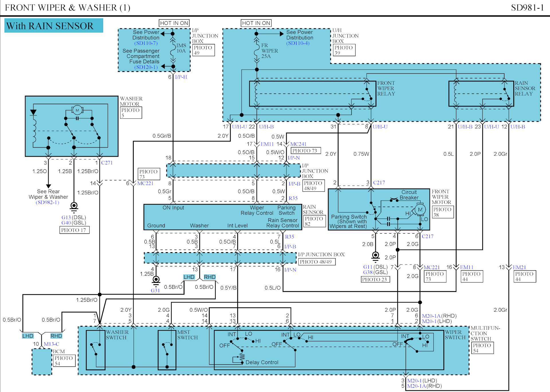The width and height of the screenshot is (550, 392).
Task: Select the C271 connector label
Action: point(107,163)
